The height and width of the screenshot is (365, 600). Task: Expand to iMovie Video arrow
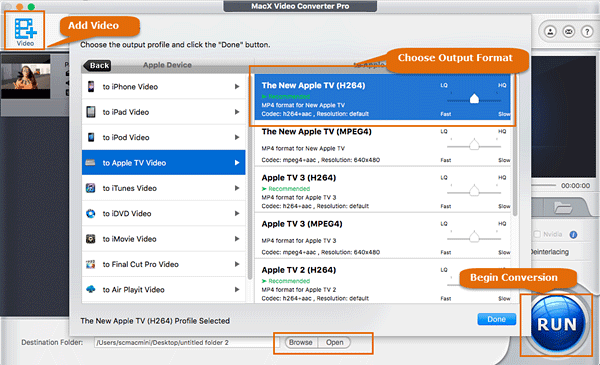coord(237,239)
